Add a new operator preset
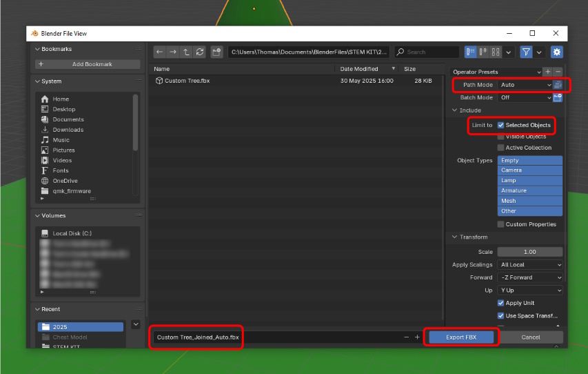 click(548, 72)
